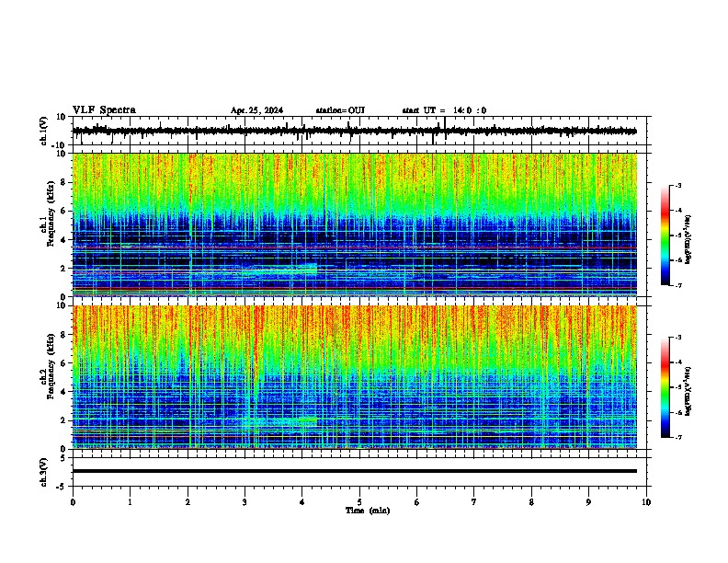Click the "Apr. 25, 2024" date label
The height and width of the screenshot is (563, 728).
256,110
